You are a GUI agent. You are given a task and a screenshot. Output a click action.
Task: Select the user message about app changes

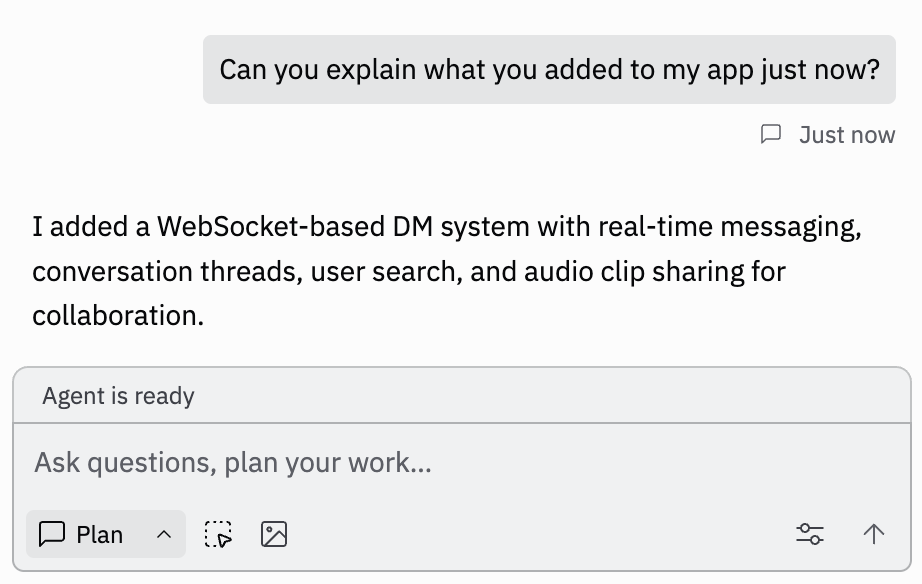(549, 69)
